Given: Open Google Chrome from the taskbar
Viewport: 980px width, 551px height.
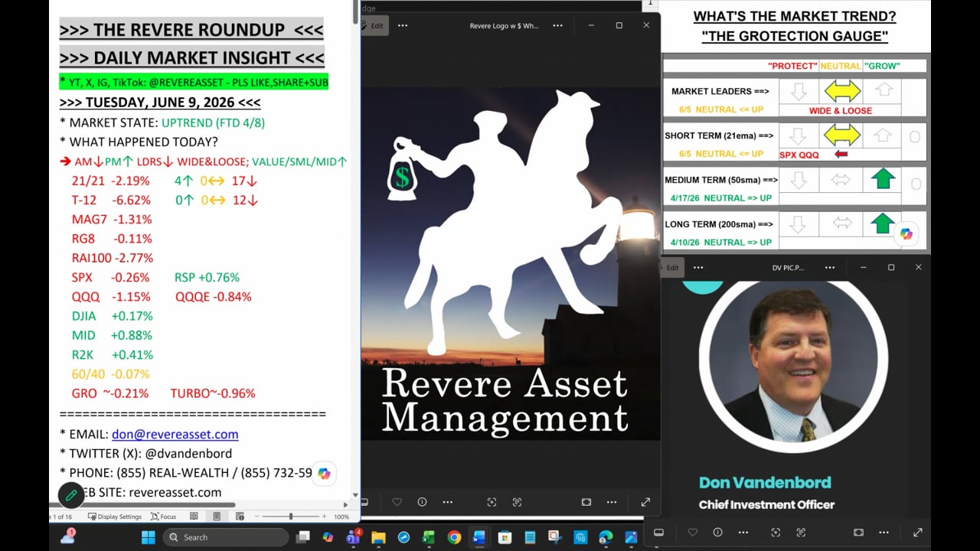Looking at the screenshot, I should (454, 537).
